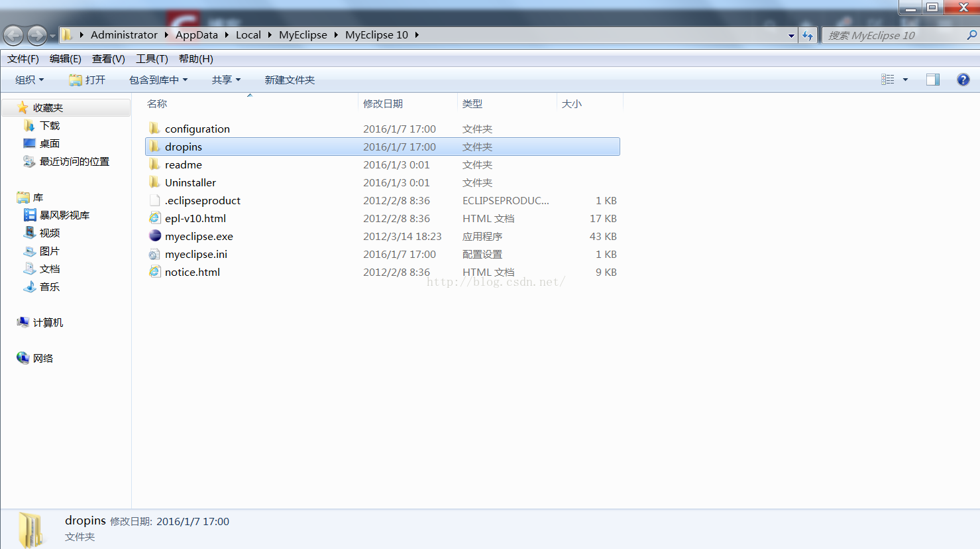Click 新建文件夹 button
Viewport: 980px width, 549px height.
pyautogui.click(x=290, y=80)
